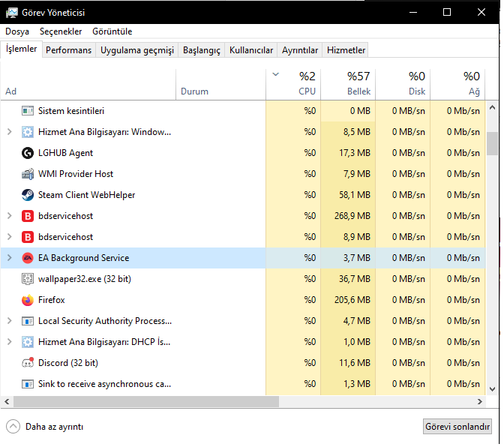504x447 pixels.
Task: Click the wallpaper32.exe icon
Action: 28,279
